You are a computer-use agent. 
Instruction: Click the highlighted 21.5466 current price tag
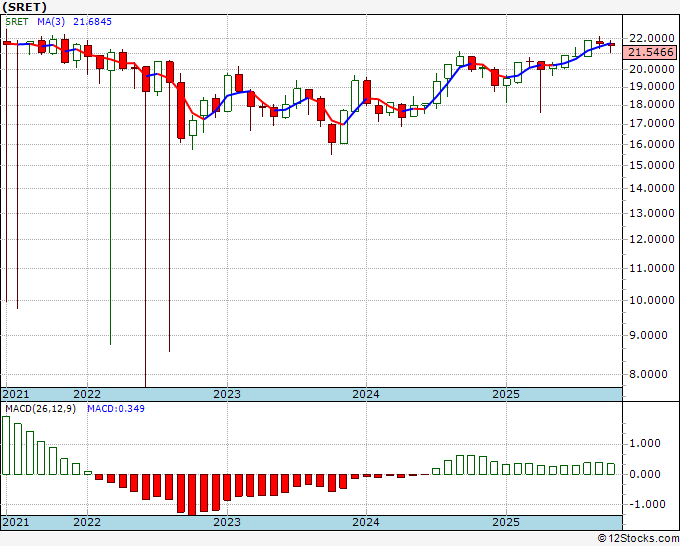tap(651, 52)
